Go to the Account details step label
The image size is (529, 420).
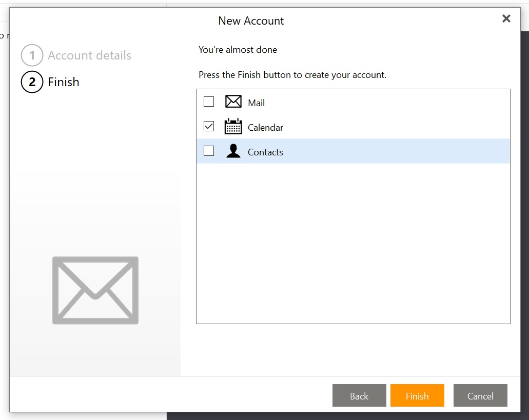[x=89, y=55]
